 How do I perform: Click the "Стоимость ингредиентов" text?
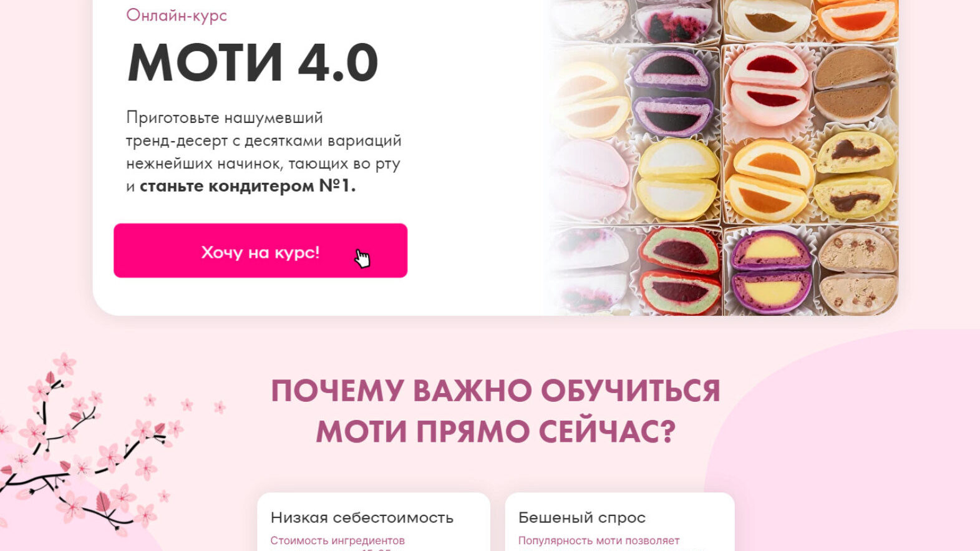(337, 540)
